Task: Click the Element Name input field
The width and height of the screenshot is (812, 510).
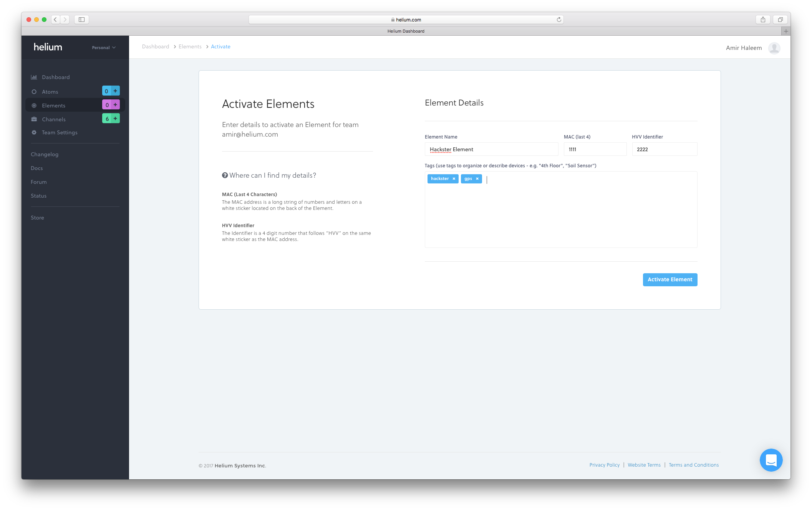Action: coord(491,149)
